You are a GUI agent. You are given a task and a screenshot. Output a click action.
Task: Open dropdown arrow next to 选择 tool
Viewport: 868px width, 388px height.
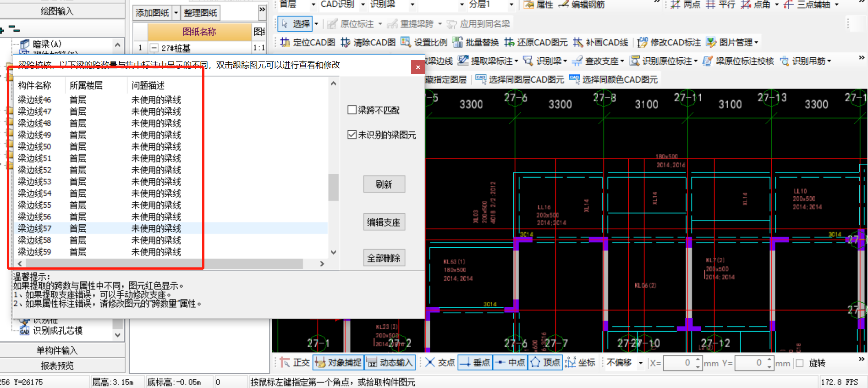(316, 24)
